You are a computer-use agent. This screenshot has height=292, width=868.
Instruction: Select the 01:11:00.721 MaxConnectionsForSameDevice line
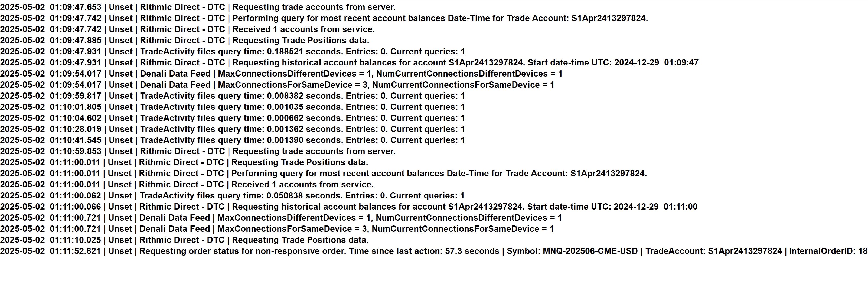277,229
